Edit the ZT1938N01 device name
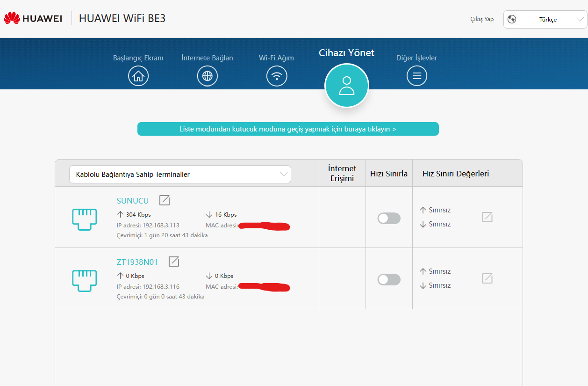Image resolution: width=588 pixels, height=386 pixels. (x=174, y=262)
